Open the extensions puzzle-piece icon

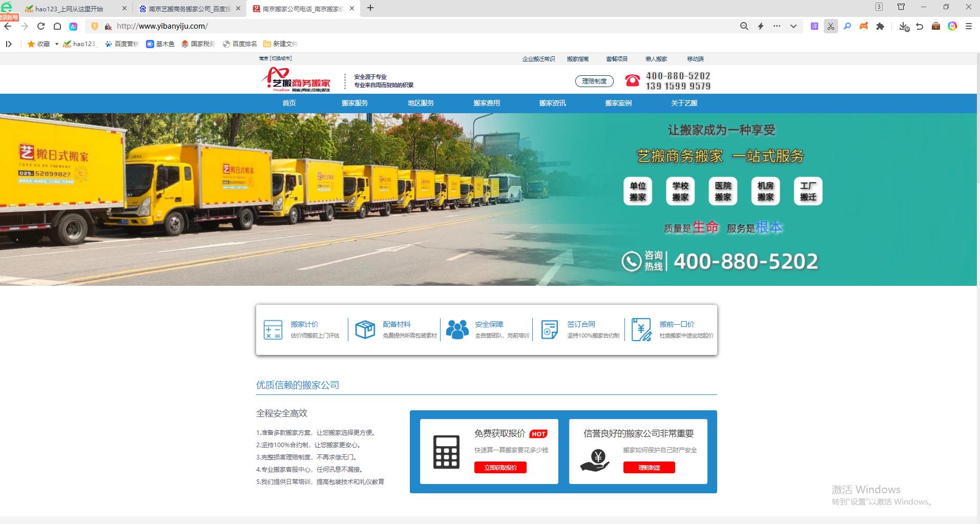pyautogui.click(x=881, y=26)
